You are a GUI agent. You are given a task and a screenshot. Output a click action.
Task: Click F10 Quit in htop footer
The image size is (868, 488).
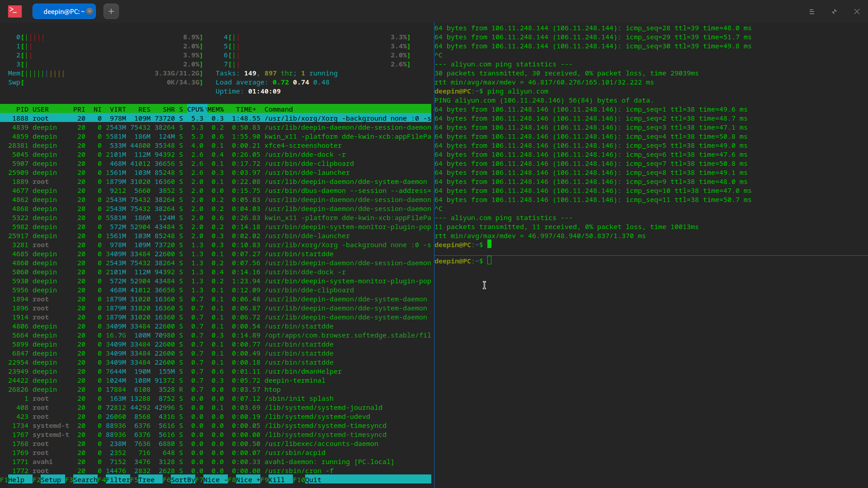tap(313, 480)
